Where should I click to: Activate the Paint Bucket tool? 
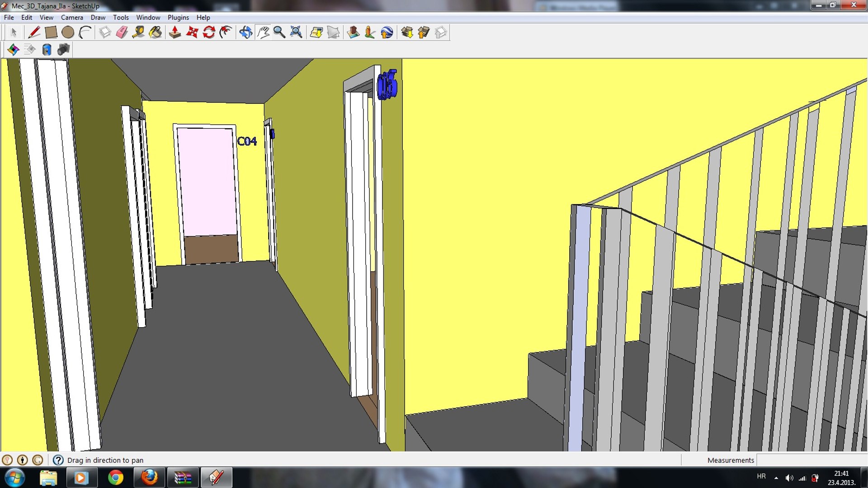(x=156, y=33)
